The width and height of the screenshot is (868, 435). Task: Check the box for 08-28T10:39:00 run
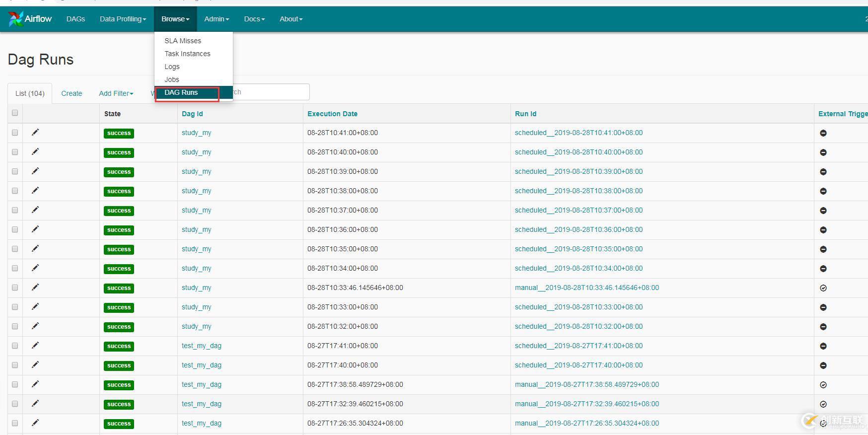coord(15,171)
